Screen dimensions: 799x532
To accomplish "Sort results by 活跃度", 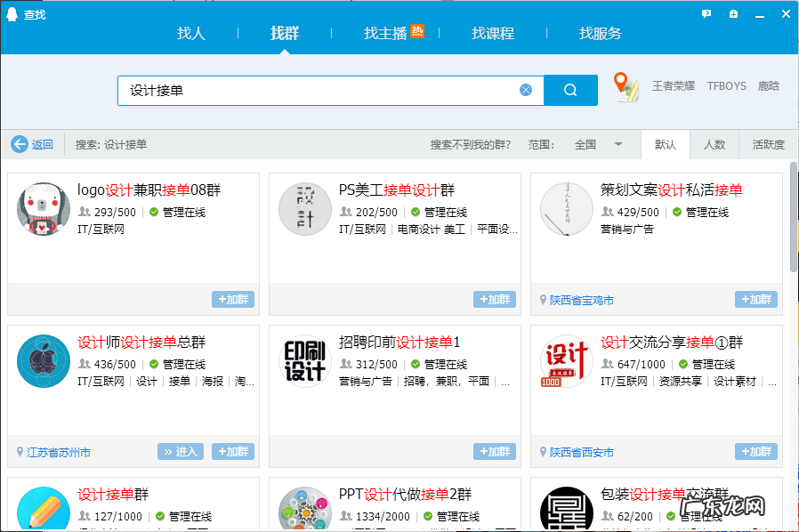I will pos(767,143).
